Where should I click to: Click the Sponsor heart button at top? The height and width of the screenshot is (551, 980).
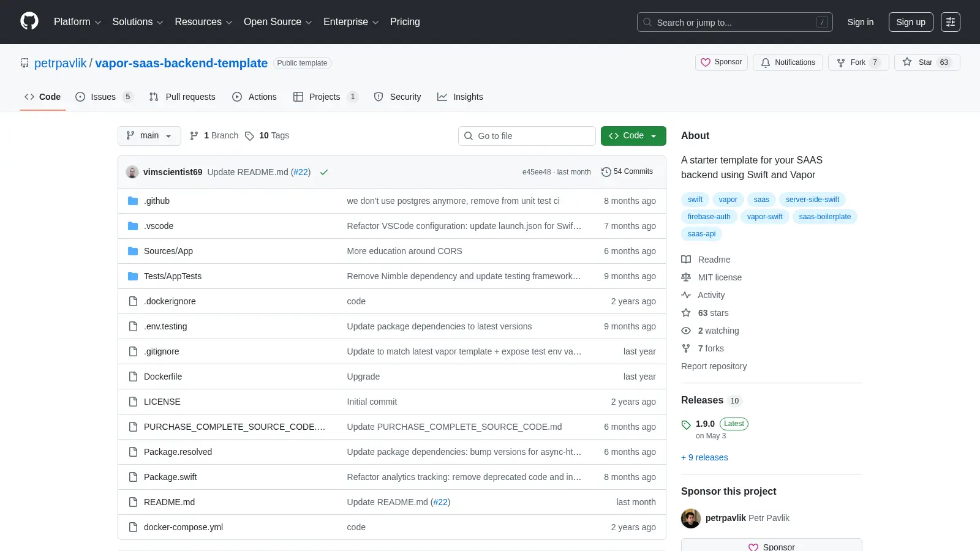coord(722,62)
